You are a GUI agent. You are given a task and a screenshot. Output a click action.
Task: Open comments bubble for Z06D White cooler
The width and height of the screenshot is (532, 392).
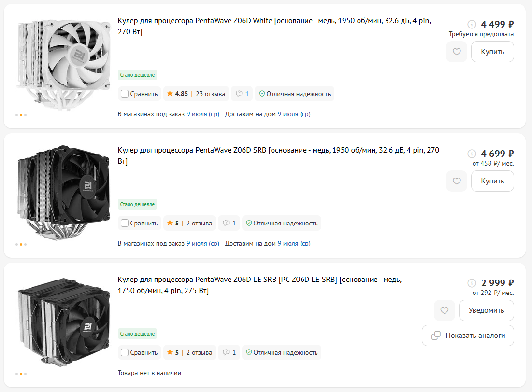[x=242, y=94]
